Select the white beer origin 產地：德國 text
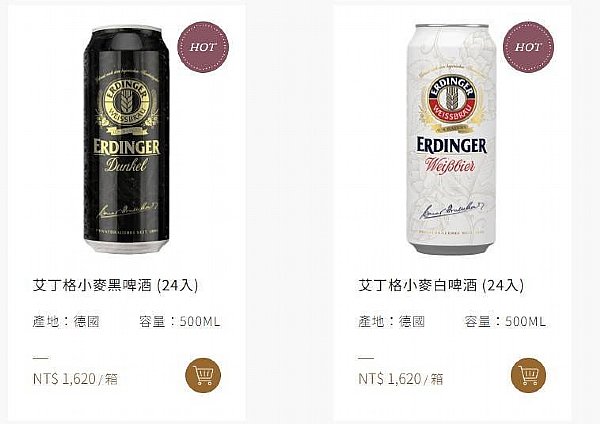 click(x=392, y=321)
